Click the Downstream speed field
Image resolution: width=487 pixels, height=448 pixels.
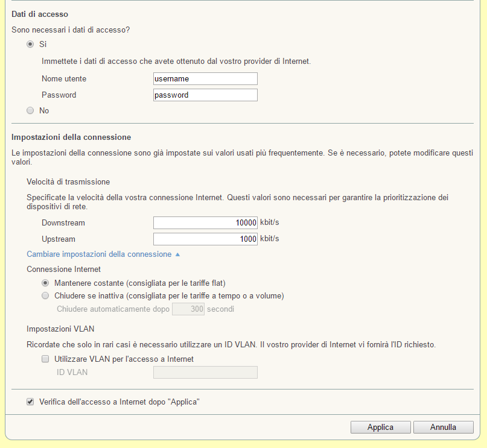(205, 222)
